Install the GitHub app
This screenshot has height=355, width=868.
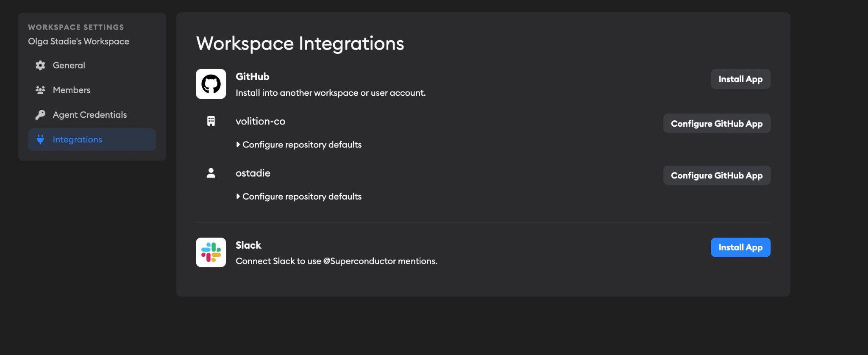pos(740,79)
